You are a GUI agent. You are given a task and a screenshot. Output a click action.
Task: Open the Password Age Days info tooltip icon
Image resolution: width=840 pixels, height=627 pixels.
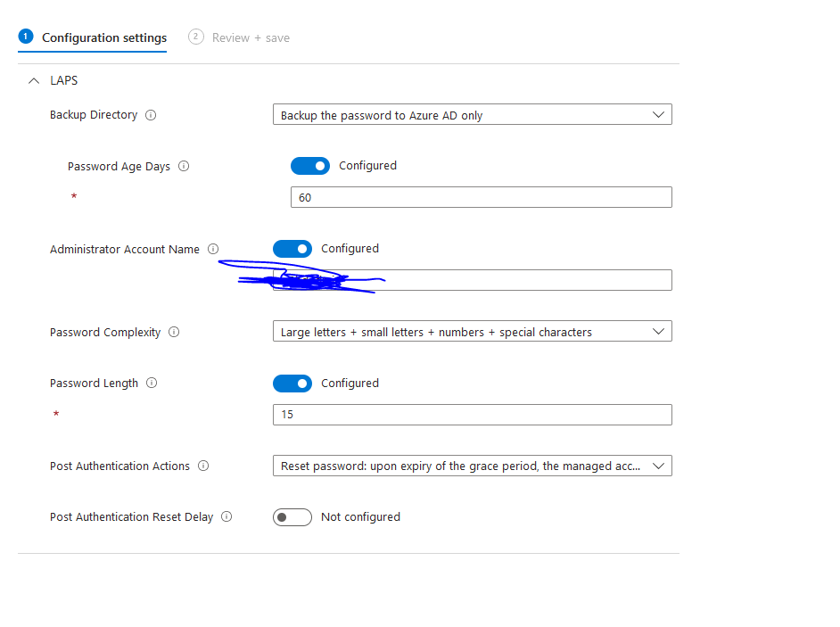(184, 166)
